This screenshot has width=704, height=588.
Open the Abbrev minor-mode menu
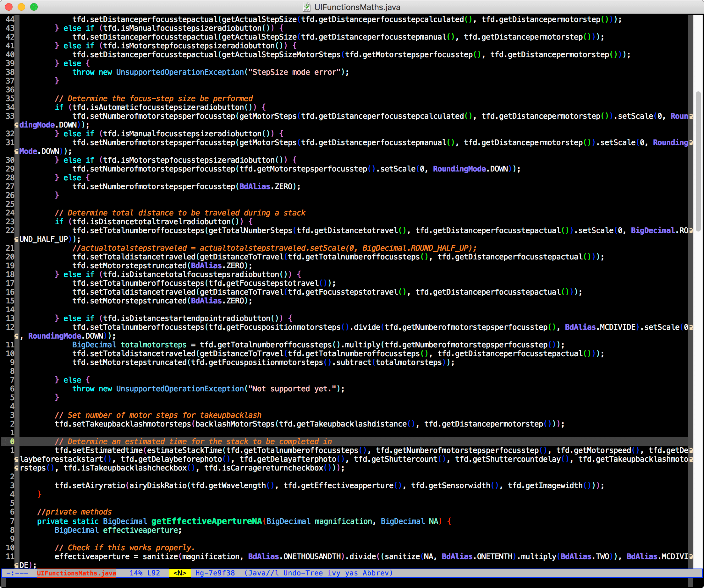(377, 573)
